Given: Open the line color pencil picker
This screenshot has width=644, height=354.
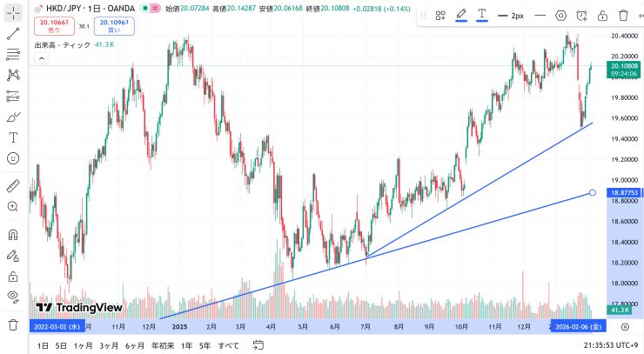Looking at the screenshot, I should pyautogui.click(x=461, y=16).
